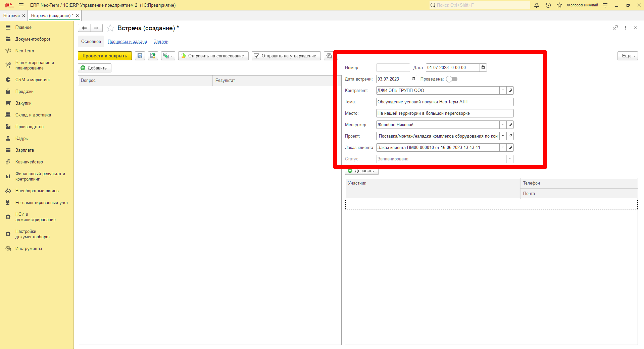Open CRM и маркетинг section
The width and height of the screenshot is (644, 349).
[x=33, y=80]
